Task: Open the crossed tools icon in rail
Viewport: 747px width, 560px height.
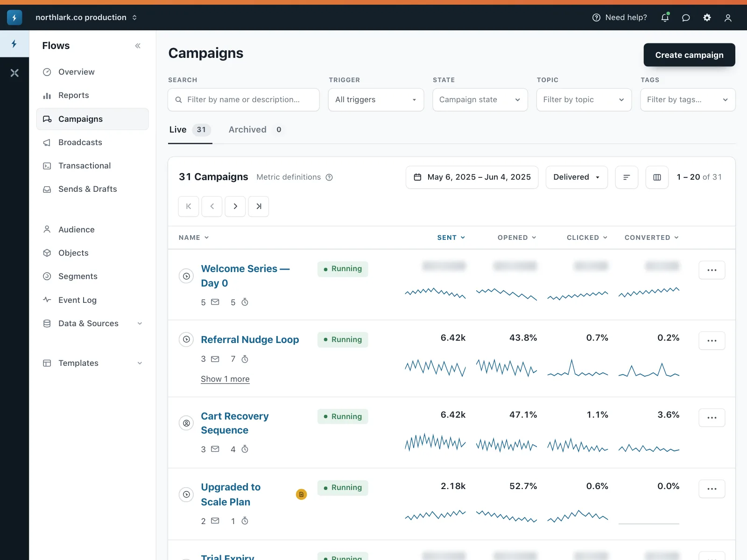Action: 14,73
